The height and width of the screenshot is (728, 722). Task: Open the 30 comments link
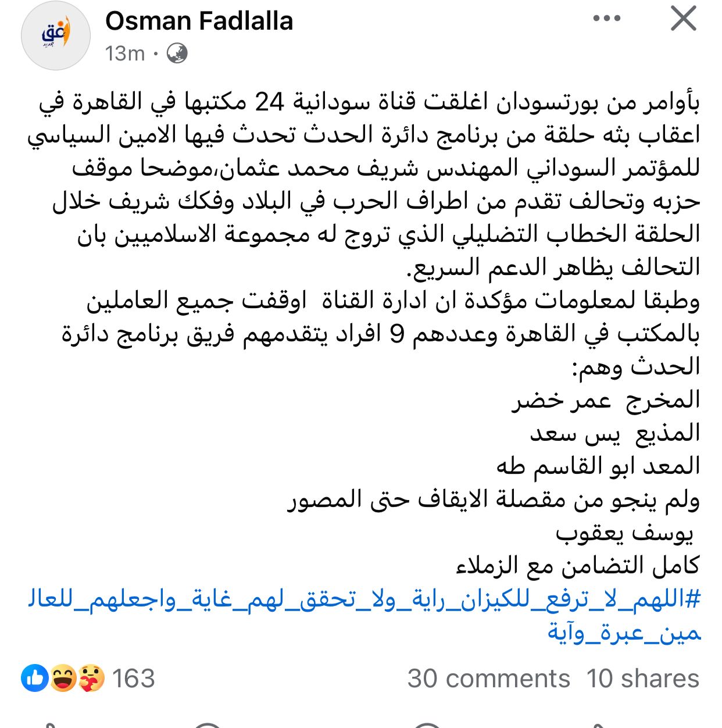(488, 679)
